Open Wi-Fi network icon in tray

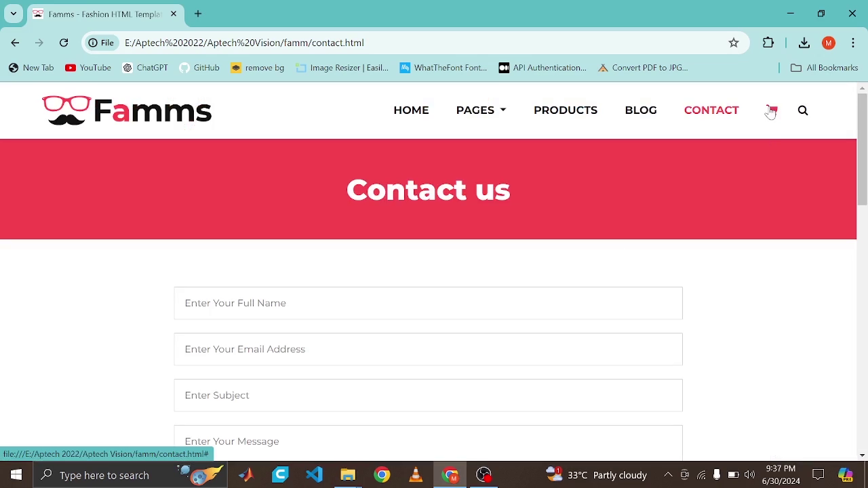coord(701,475)
